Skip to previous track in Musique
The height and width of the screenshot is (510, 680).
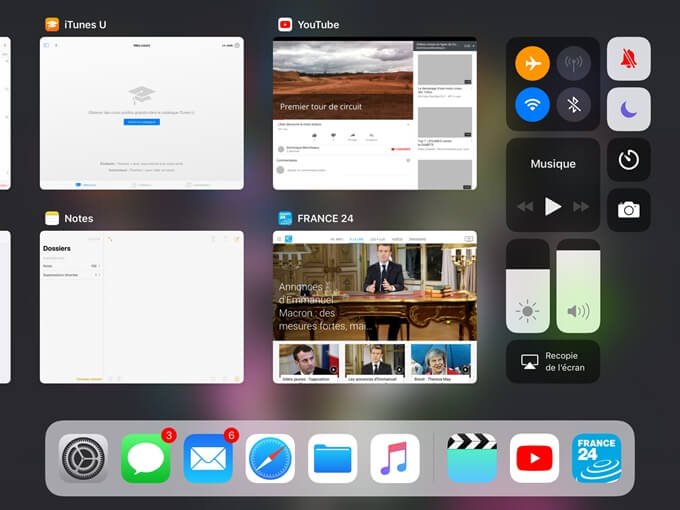click(x=525, y=206)
